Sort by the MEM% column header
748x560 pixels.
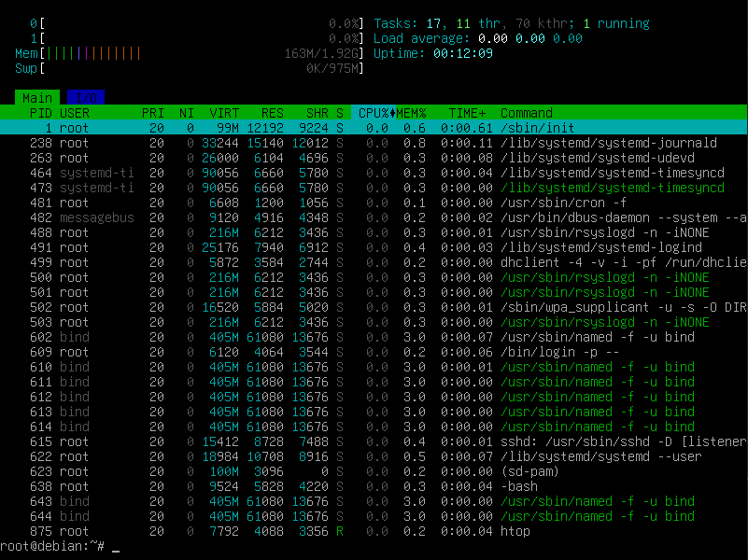click(412, 113)
